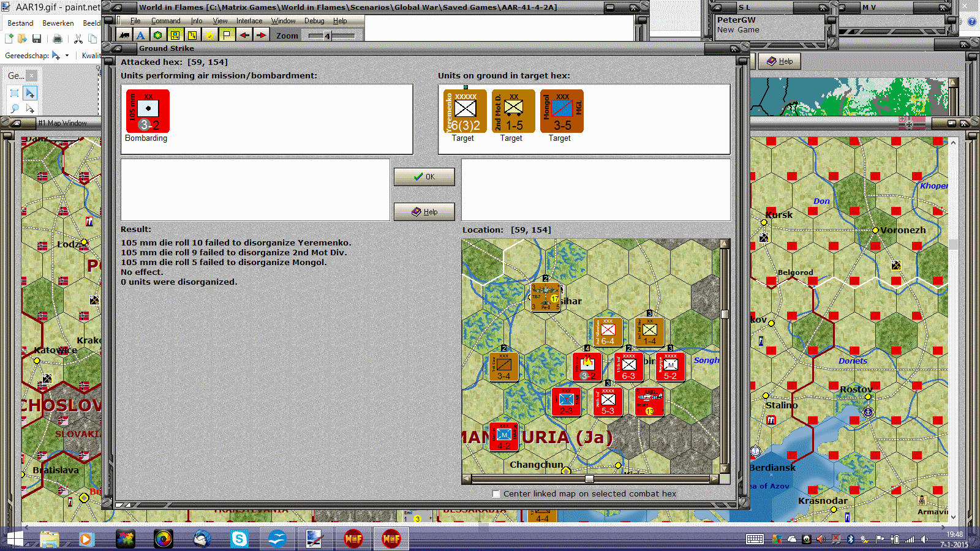
Task: Click the touch keyboard icon in system tray
Action: coord(755,539)
